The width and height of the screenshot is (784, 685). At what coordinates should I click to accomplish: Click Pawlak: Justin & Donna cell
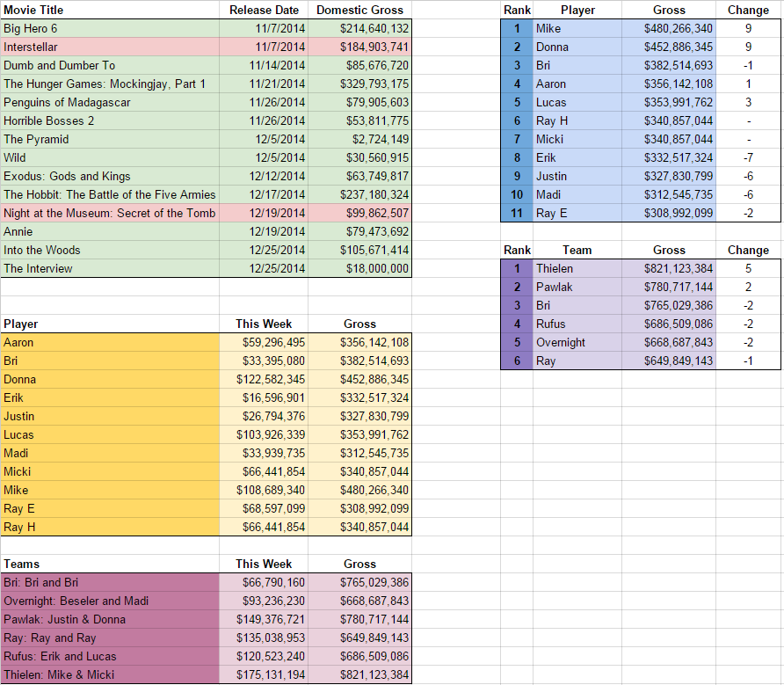[x=110, y=620]
